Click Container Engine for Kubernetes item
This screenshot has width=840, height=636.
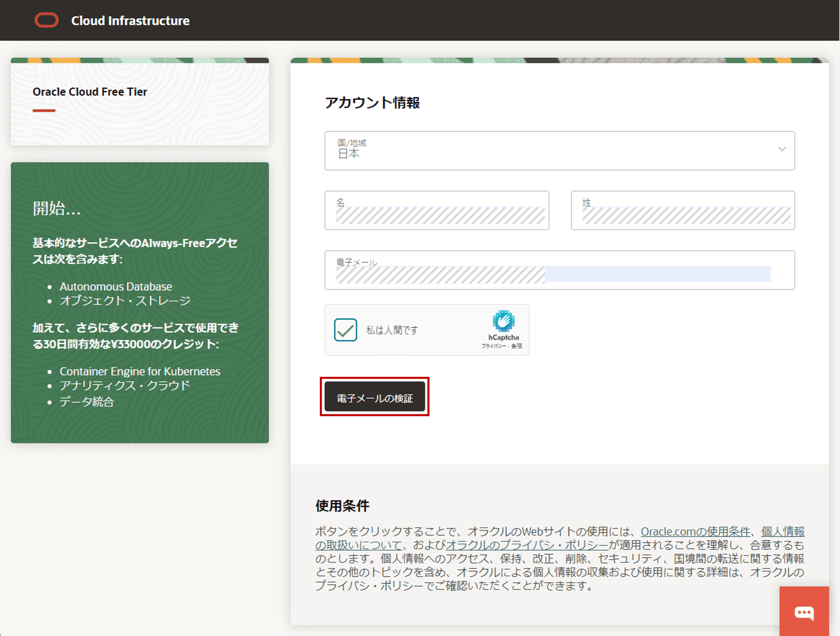point(140,371)
